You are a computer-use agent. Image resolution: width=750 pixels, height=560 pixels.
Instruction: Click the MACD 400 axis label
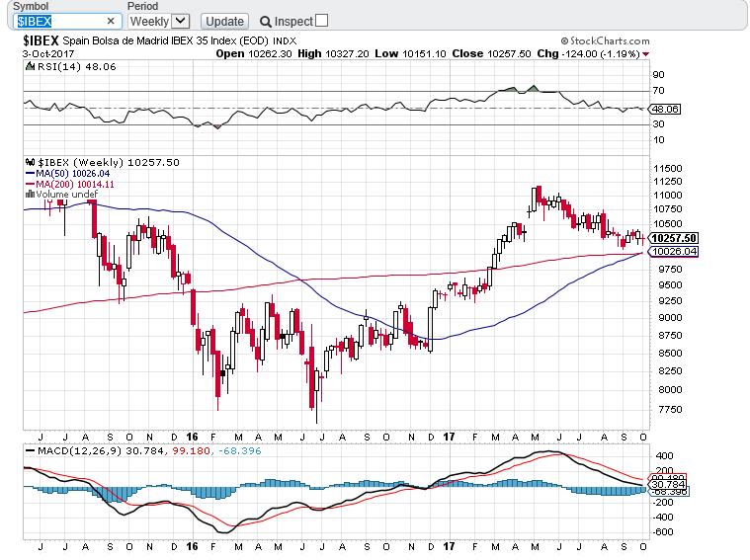[x=664, y=455]
